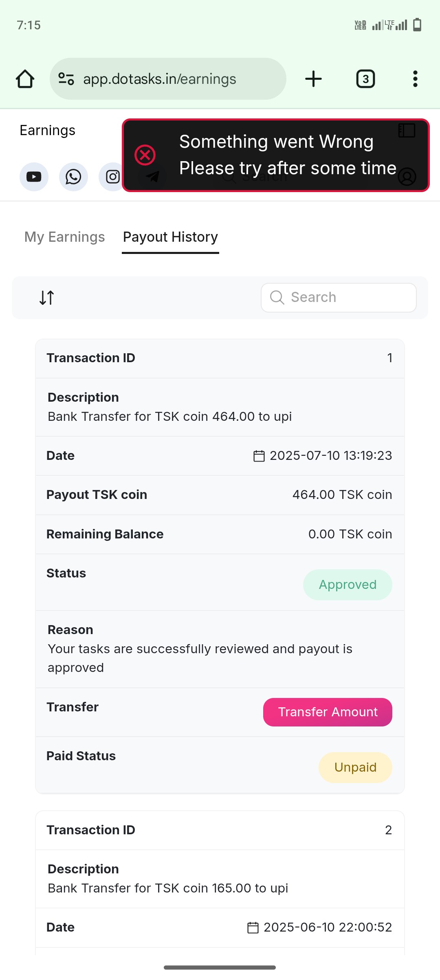The width and height of the screenshot is (440, 980).
Task: Toggle sort order of payouts
Action: pyautogui.click(x=46, y=297)
